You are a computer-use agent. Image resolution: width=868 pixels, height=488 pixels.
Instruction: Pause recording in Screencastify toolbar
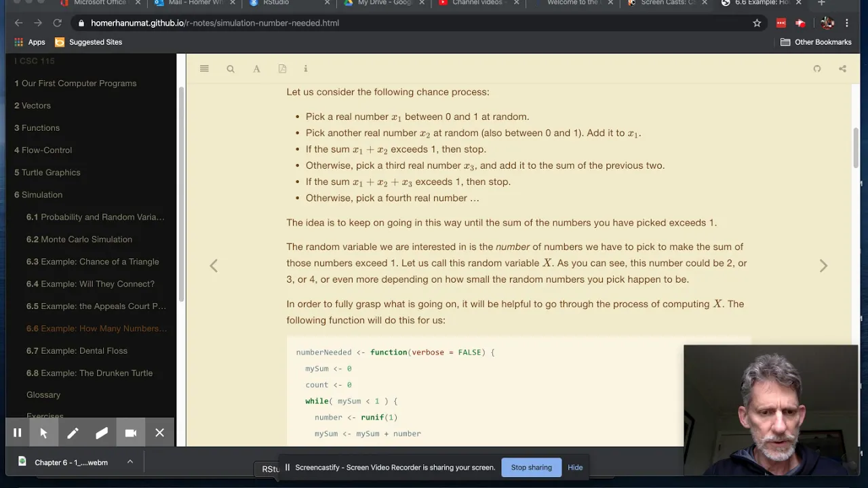(18, 433)
